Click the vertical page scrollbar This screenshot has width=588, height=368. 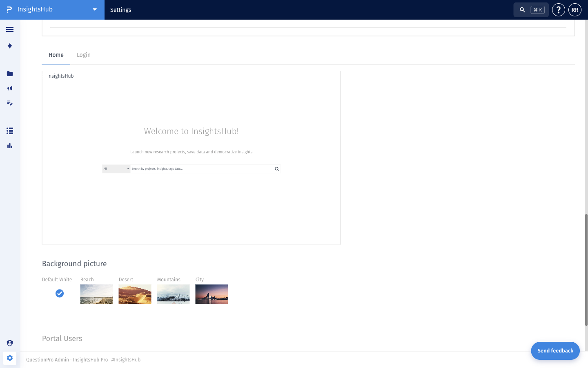click(x=586, y=270)
